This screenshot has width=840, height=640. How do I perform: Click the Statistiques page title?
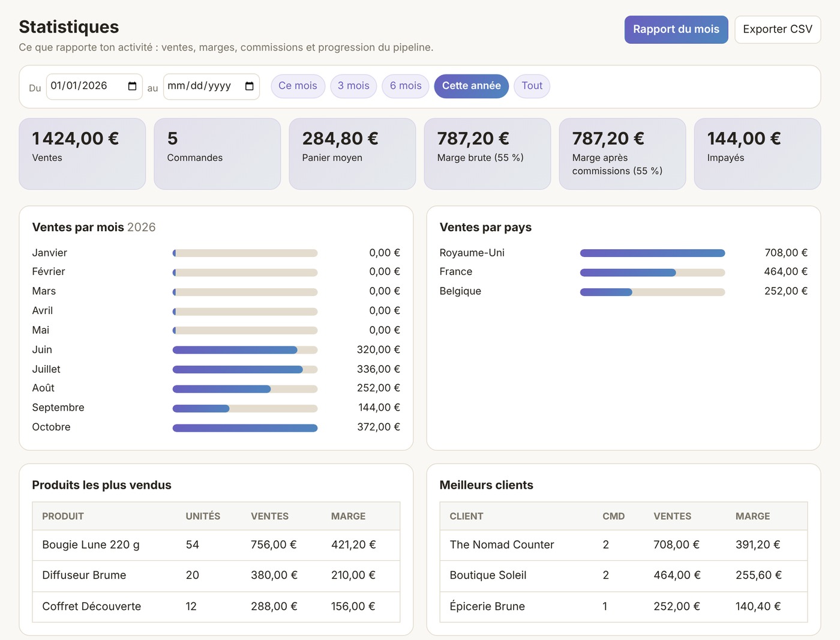[69, 27]
